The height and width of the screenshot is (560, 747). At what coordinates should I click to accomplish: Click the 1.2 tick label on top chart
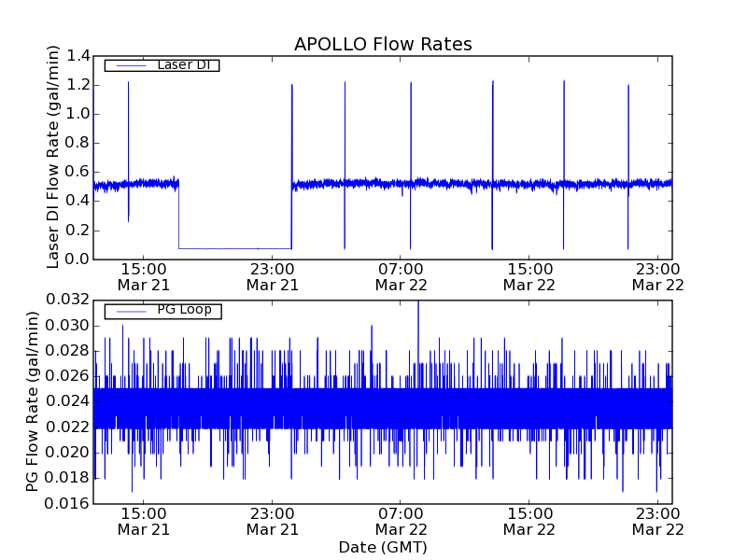tap(78, 85)
